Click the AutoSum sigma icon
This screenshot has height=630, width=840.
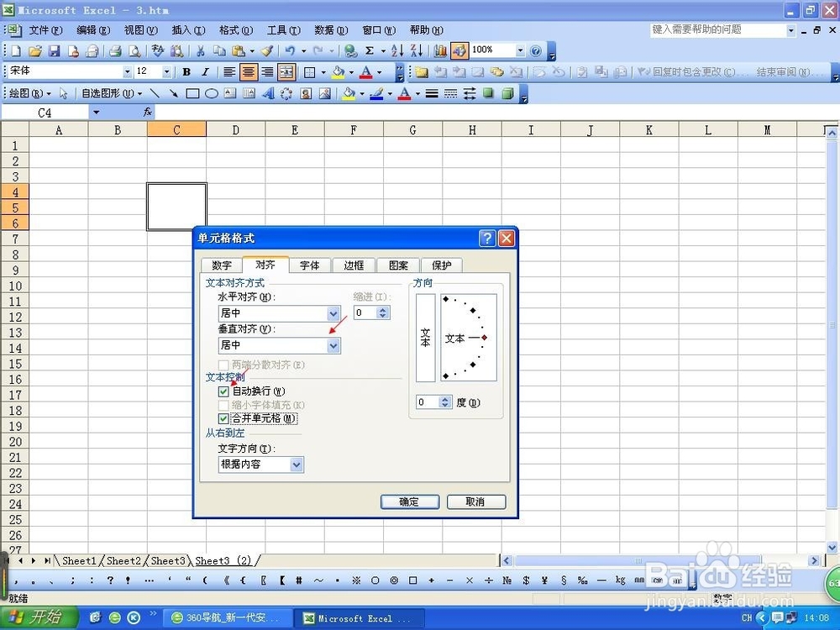(x=369, y=51)
